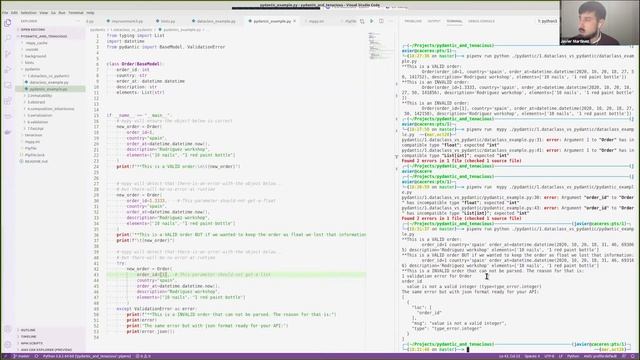Viewport: 640px width, 360px height.
Task: Change the LF end of line sequence
Action: (x=561, y=356)
